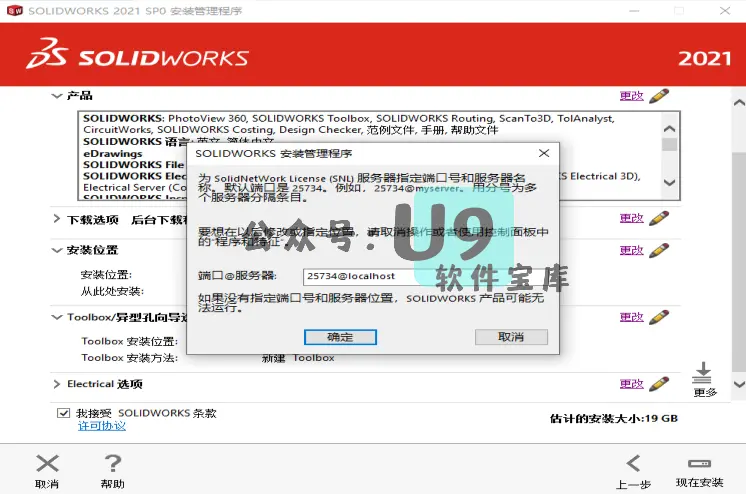Collapse the Toolbox/异型孔向导 section
The height and width of the screenshot is (494, 746).
[x=57, y=317]
